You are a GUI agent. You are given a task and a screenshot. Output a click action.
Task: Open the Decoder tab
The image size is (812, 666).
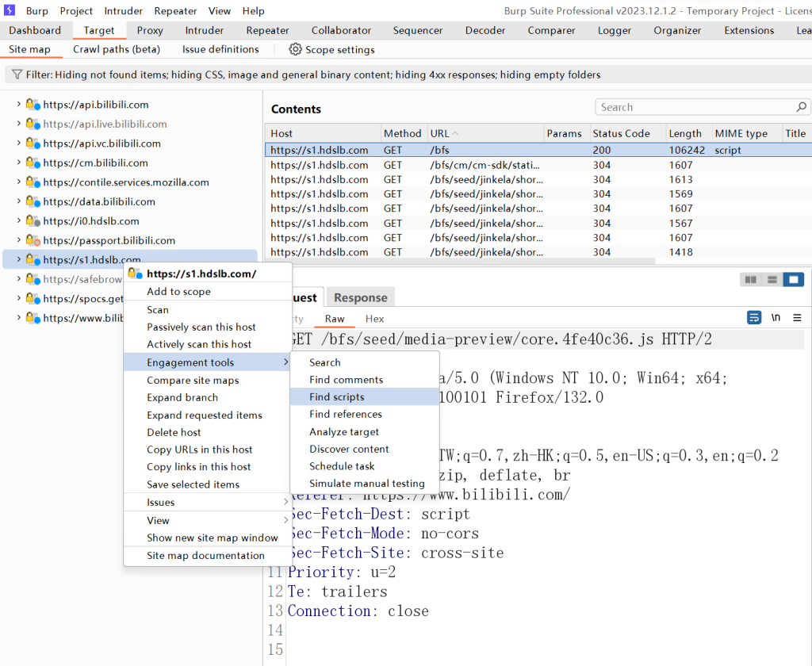pyautogui.click(x=485, y=31)
